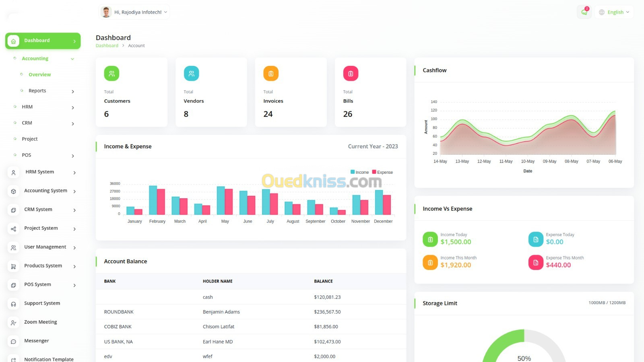
Task: Toggle the Income legend entry
Action: [360, 172]
